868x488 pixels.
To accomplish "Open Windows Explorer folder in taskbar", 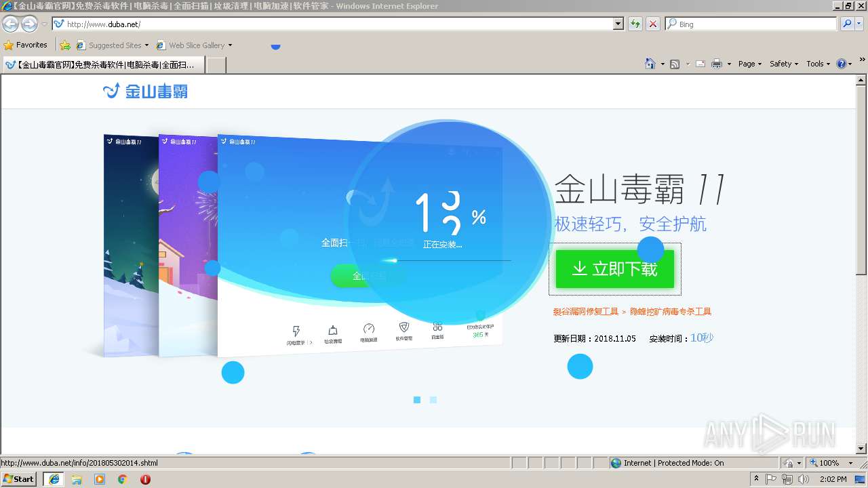I will [x=77, y=479].
